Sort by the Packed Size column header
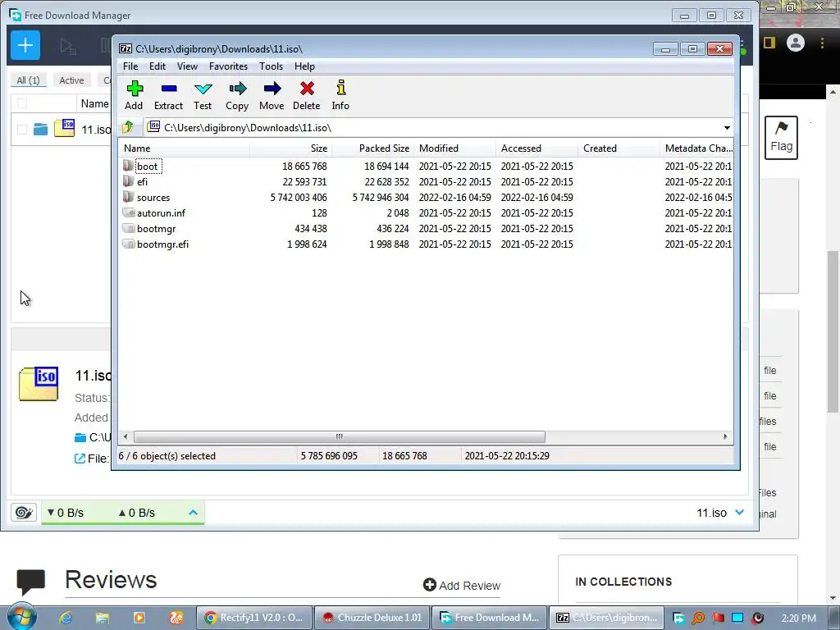This screenshot has width=840, height=630. click(x=373, y=148)
